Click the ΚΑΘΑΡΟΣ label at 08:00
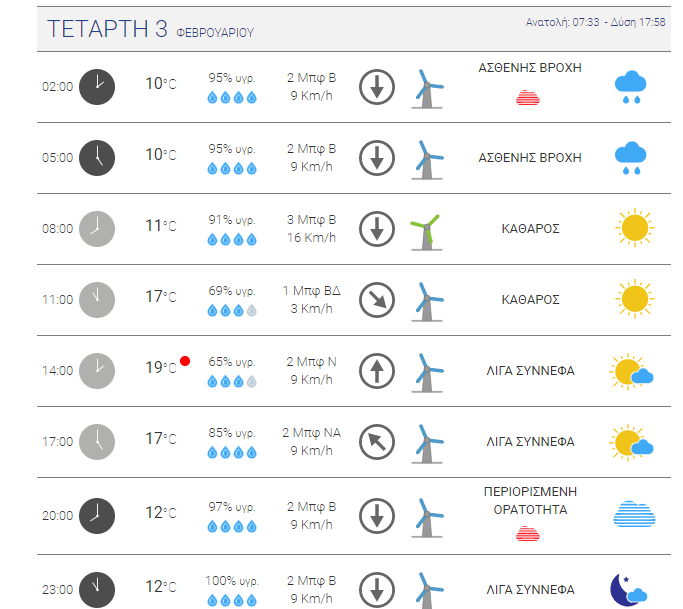 click(x=530, y=229)
